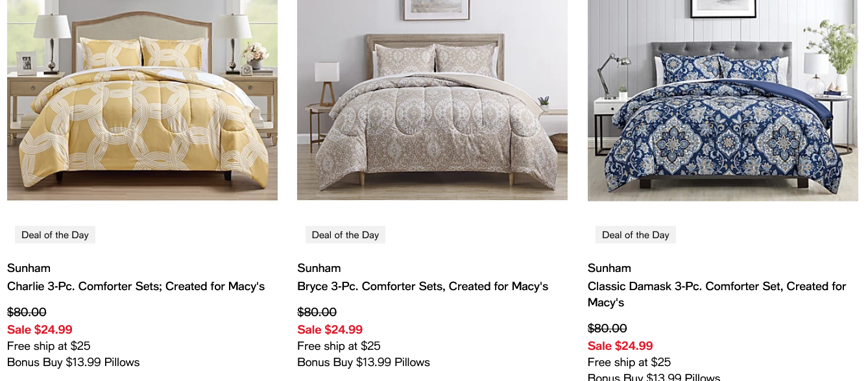Image resolution: width=868 pixels, height=381 pixels.
Task: Click the Sale $24.99 price for Classic Damask
Action: [620, 346]
